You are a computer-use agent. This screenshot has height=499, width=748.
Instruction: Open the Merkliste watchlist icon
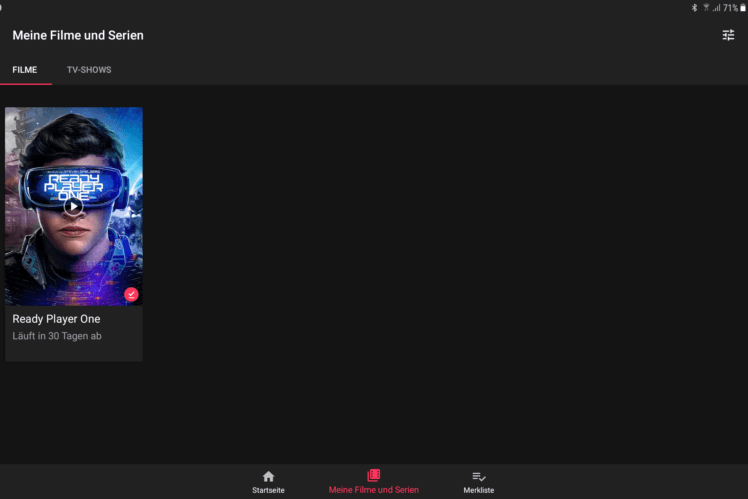(478, 476)
